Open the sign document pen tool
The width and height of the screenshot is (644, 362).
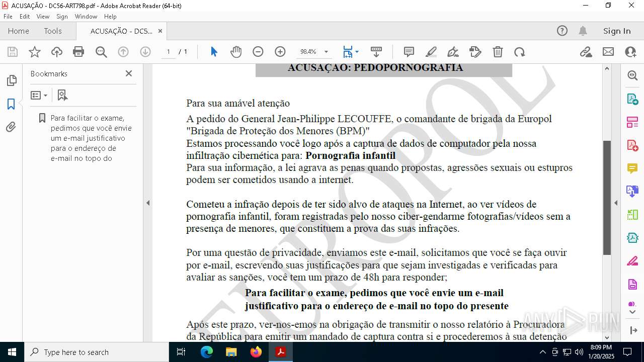pyautogui.click(x=453, y=52)
